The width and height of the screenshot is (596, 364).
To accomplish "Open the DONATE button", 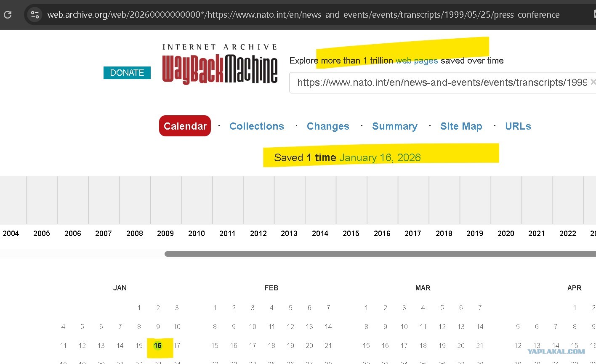I will tap(127, 73).
